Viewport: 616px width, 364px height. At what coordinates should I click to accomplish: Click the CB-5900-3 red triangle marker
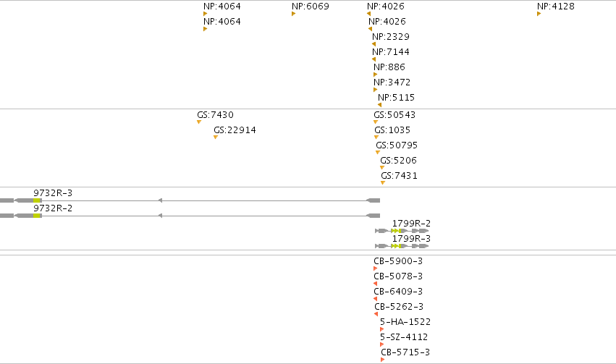click(x=375, y=268)
